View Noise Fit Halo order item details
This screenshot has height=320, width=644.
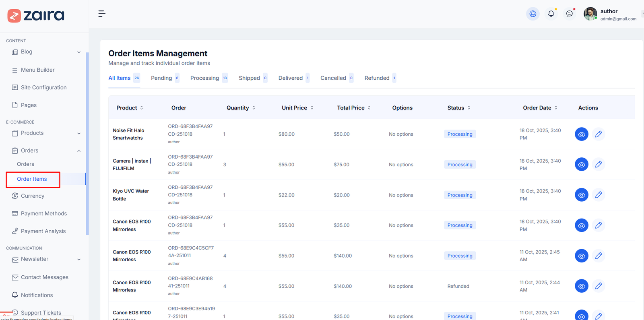(581, 134)
